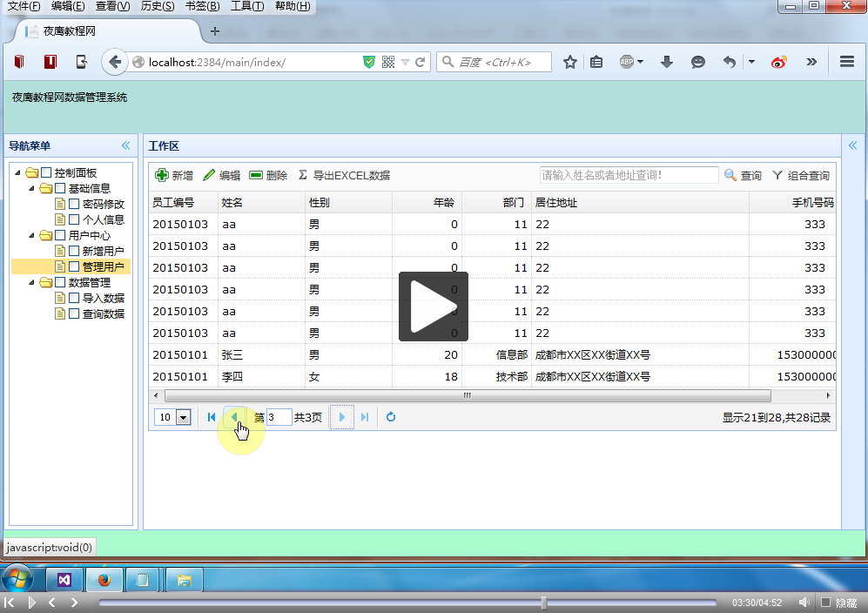Click the green 新增 add icon
The height and width of the screenshot is (613, 868).
pos(162,175)
